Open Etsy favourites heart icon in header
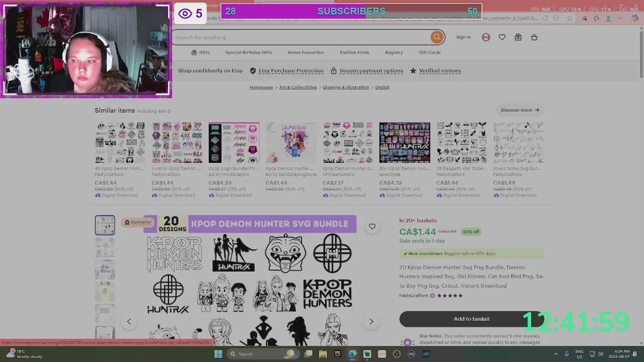 [x=502, y=37]
